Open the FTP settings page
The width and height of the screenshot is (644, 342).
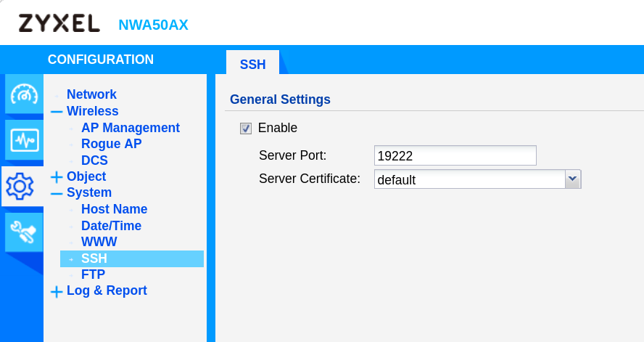(x=94, y=274)
